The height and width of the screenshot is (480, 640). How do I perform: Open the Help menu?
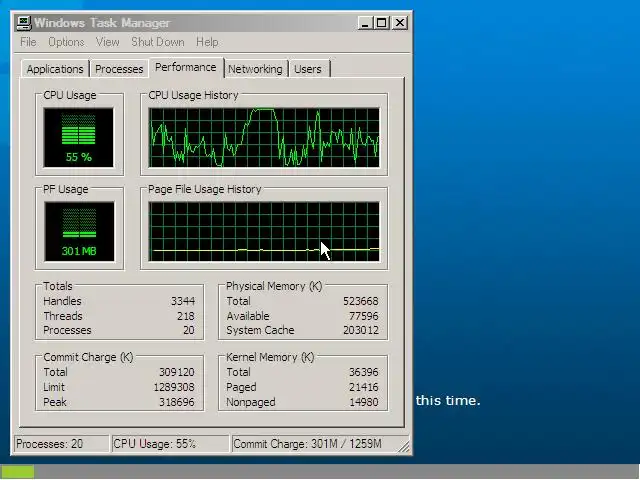pos(207,42)
